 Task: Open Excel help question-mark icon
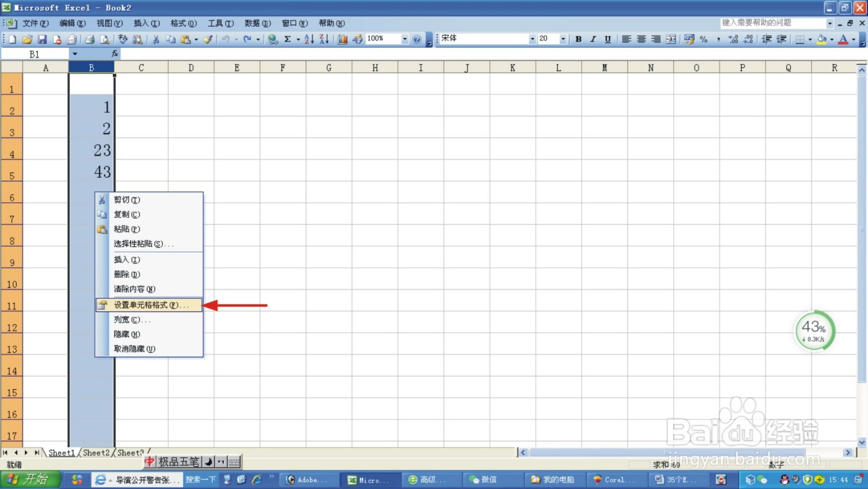[417, 39]
